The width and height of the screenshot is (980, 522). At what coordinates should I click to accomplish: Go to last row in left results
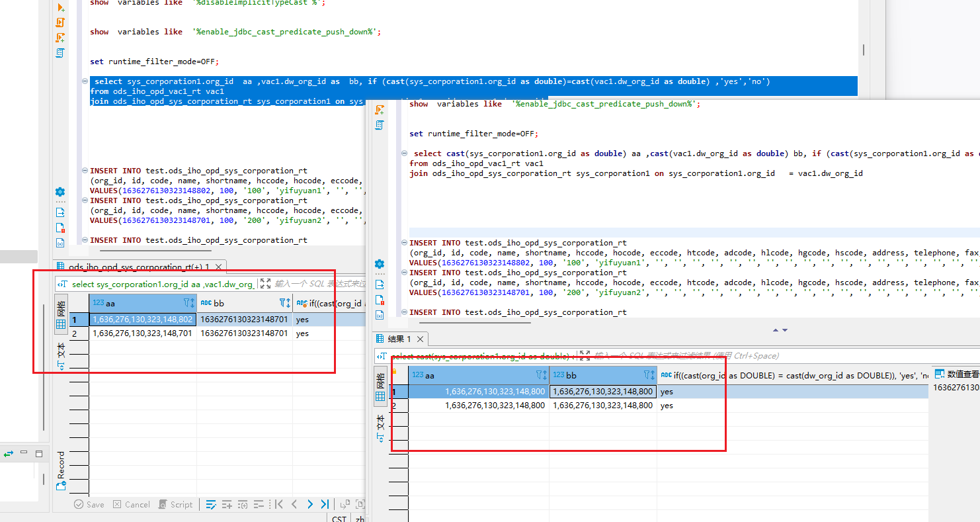(x=325, y=504)
